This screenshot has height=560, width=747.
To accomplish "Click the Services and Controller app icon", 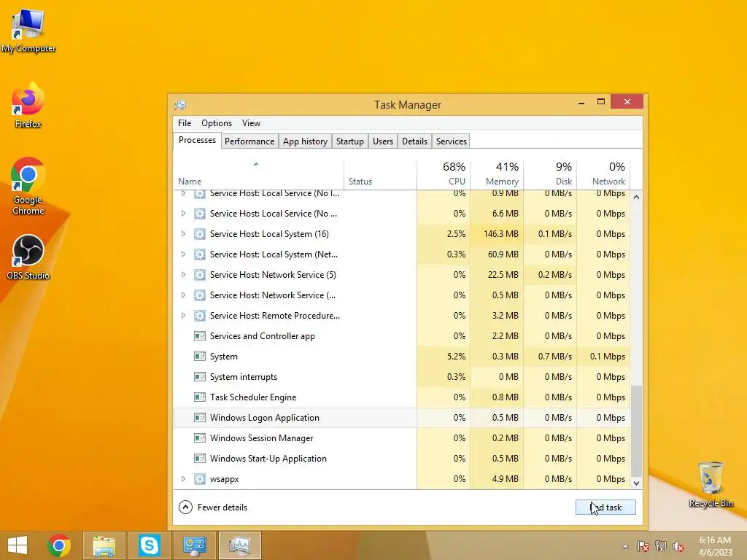I will click(x=200, y=335).
